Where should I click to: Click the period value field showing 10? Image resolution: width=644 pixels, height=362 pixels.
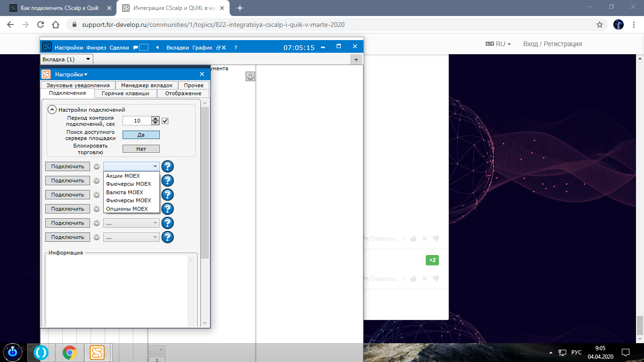coord(137,121)
